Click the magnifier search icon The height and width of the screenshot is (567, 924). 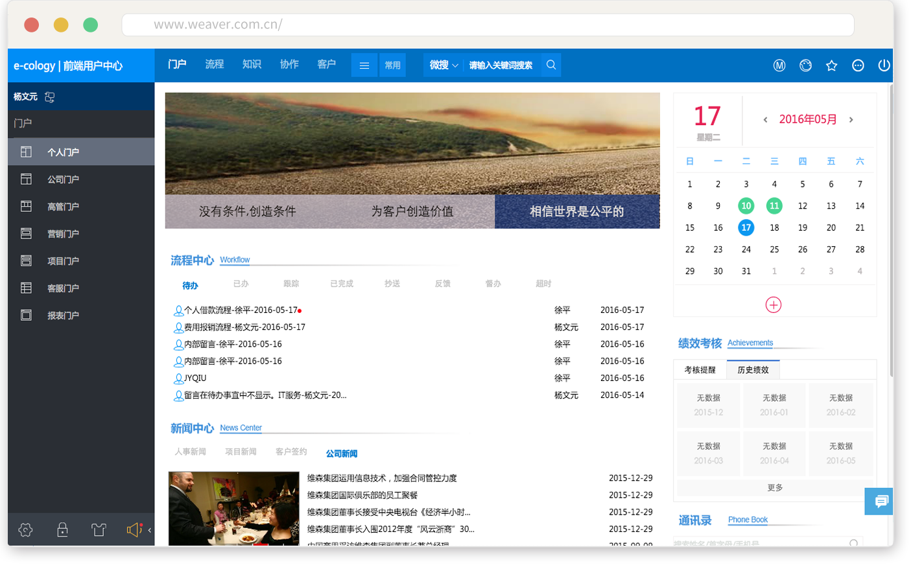[x=551, y=65]
